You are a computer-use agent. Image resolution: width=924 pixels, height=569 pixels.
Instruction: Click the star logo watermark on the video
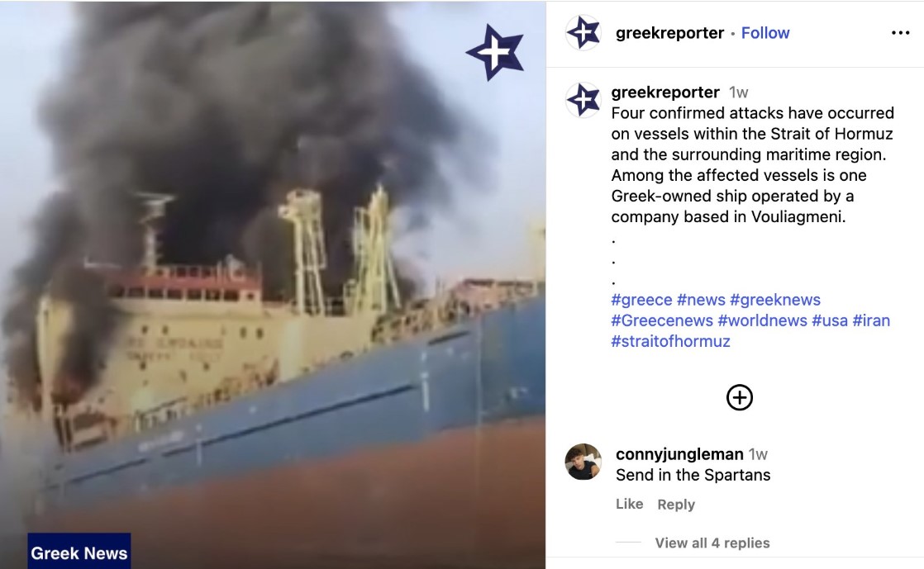coord(495,52)
